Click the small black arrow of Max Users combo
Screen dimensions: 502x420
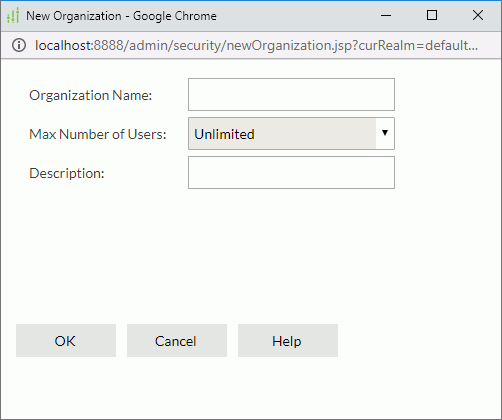[385, 133]
